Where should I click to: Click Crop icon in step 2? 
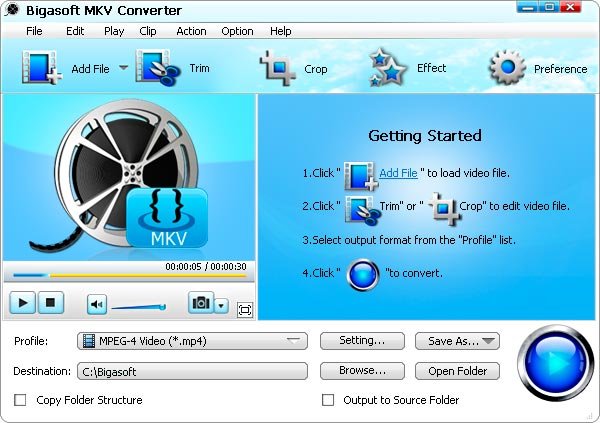pos(443,209)
